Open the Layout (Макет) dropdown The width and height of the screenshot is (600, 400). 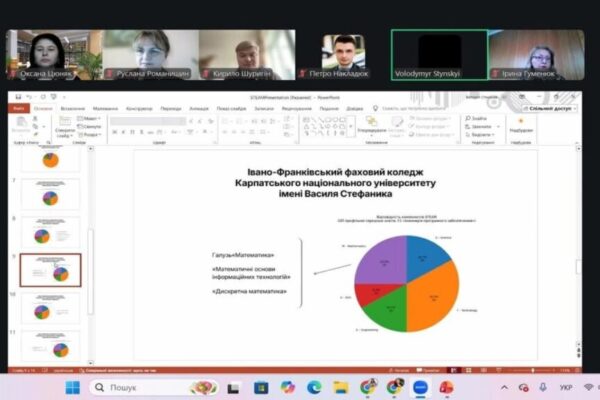coord(89,119)
